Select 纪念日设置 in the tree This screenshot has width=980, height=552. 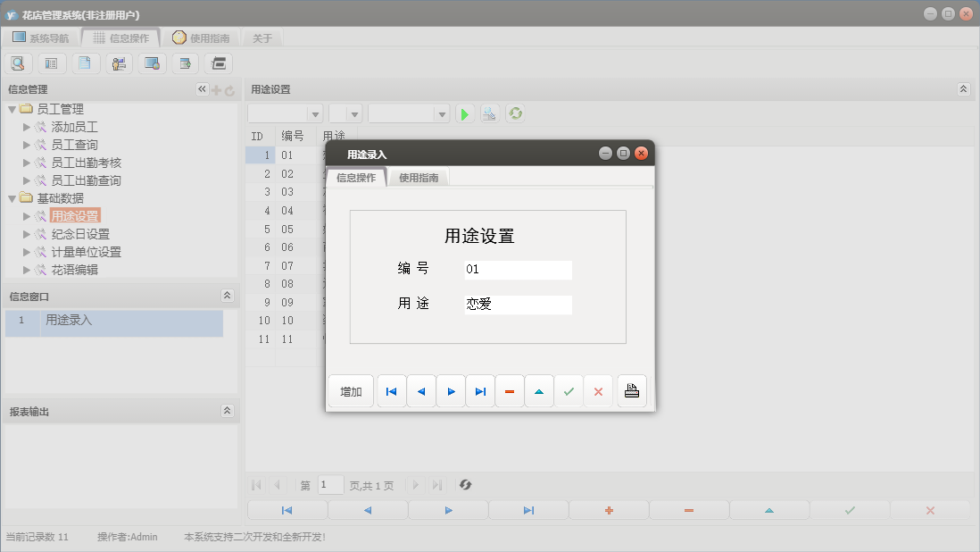tap(80, 234)
